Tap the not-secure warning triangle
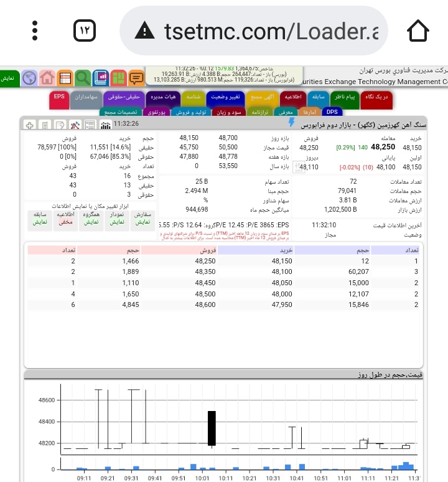Screen dimensions: 448x482 [144, 31]
